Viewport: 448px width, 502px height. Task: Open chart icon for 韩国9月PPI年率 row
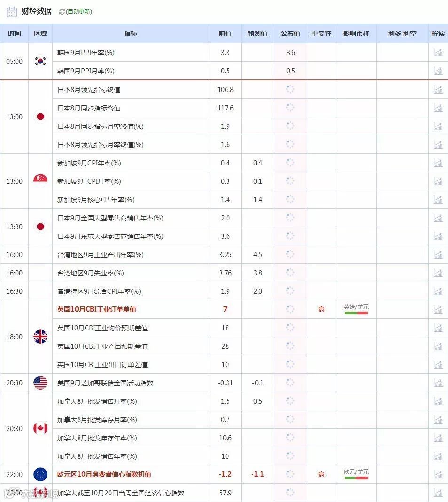[438, 52]
